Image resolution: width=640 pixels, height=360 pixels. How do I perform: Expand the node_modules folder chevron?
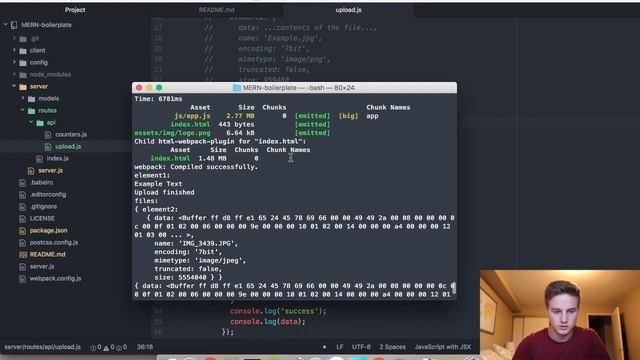click(14, 74)
